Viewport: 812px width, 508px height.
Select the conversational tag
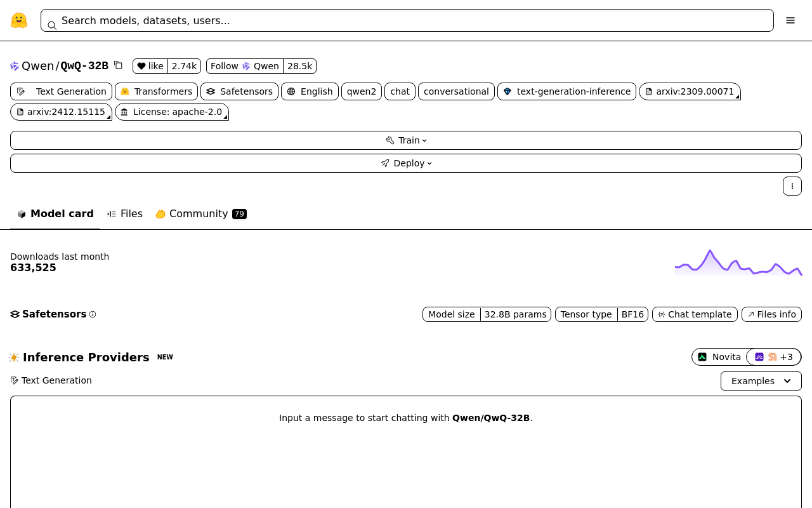coord(456,91)
